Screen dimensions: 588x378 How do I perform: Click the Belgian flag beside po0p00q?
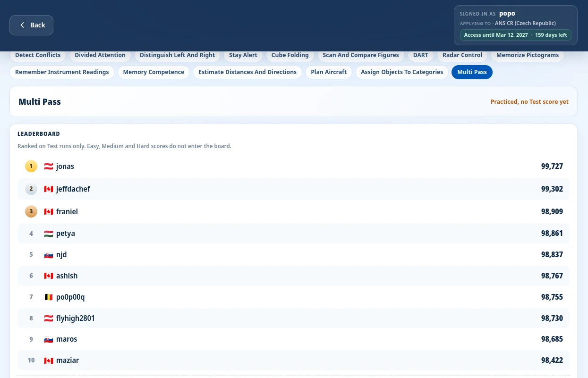coord(49,297)
